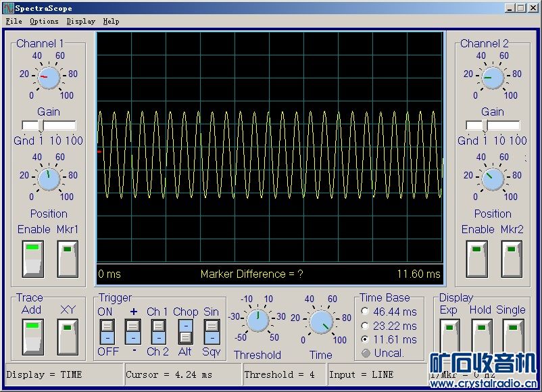The width and height of the screenshot is (542, 392).
Task: Toggle the Trace Add switch
Action: click(33, 336)
